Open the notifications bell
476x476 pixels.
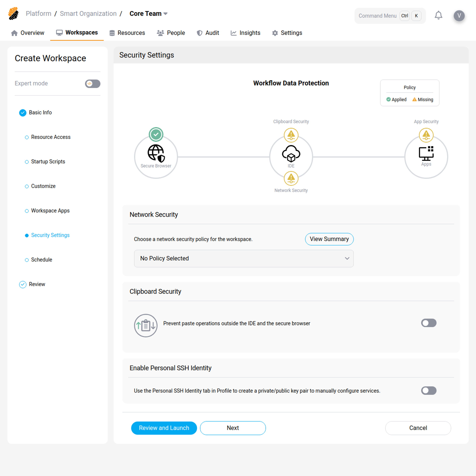438,16
